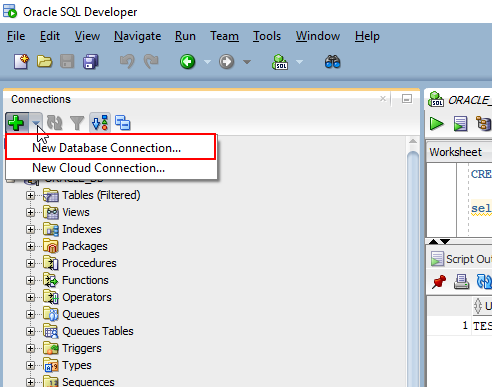Open the Edit menu
This screenshot has width=492, height=387.
(50, 36)
